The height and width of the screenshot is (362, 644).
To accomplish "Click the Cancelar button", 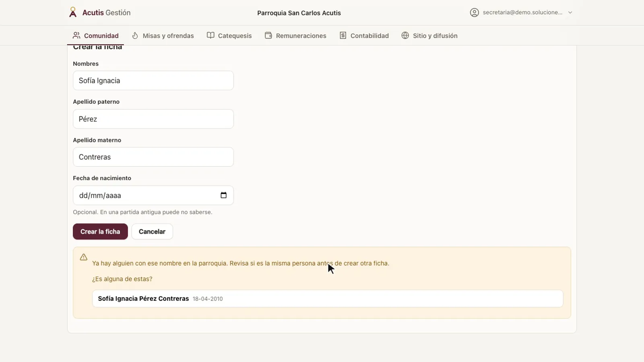I will 152,232.
